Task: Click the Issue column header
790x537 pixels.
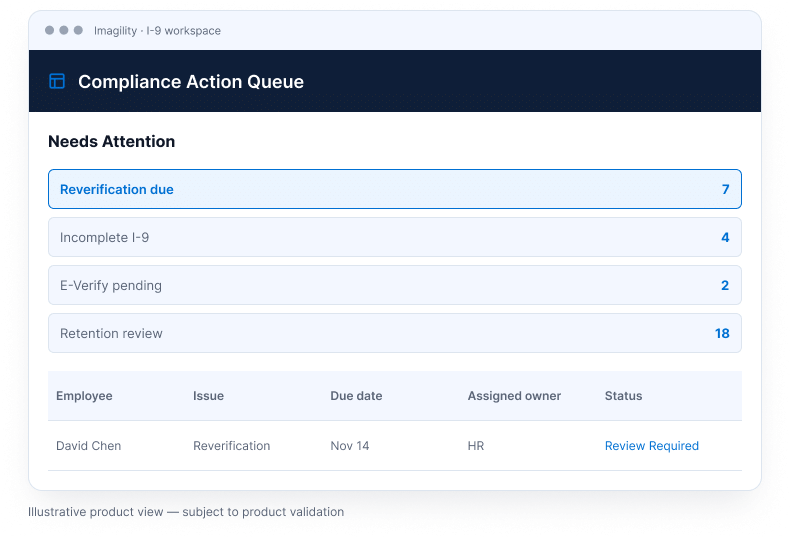Action: [x=208, y=396]
